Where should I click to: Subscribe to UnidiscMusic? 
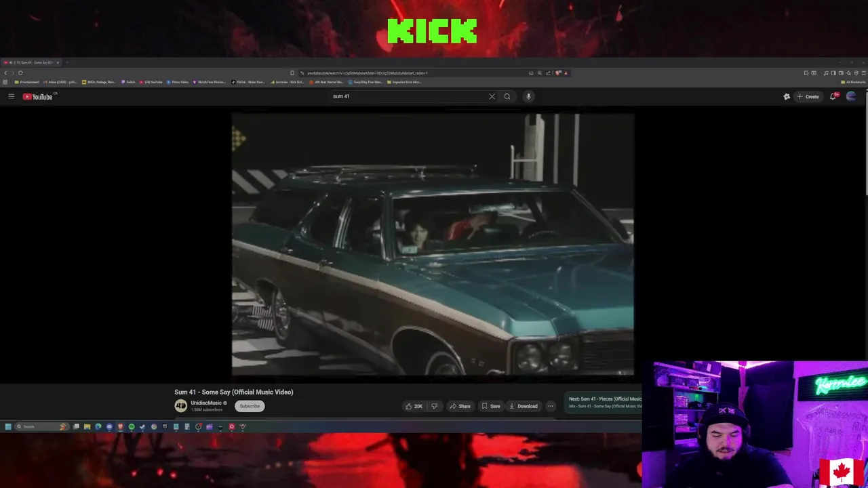click(x=250, y=406)
